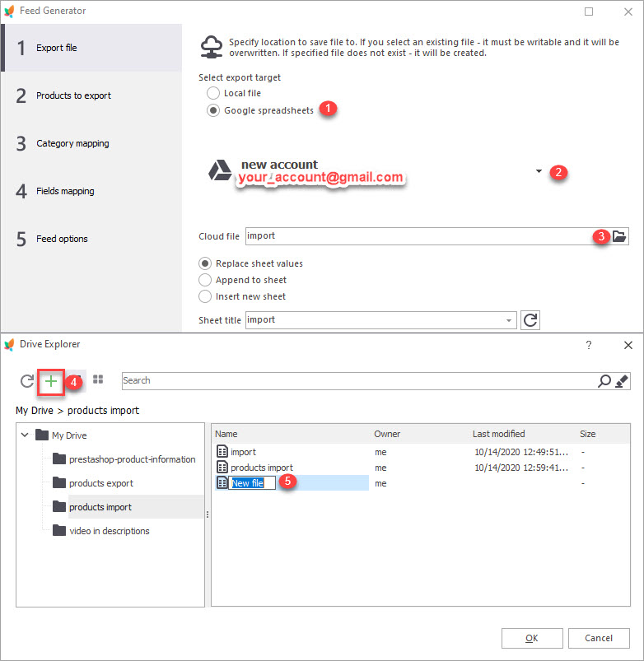Click the 10/14/2020 12:59:41 modified date
This screenshot has height=661, width=644.
(521, 468)
